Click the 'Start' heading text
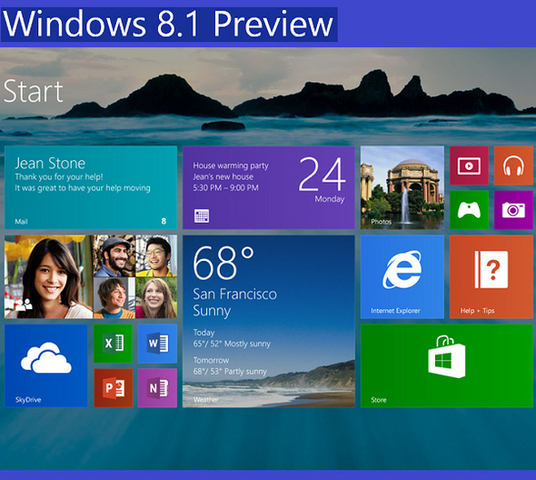Image resolution: width=536 pixels, height=480 pixels. click(x=33, y=92)
